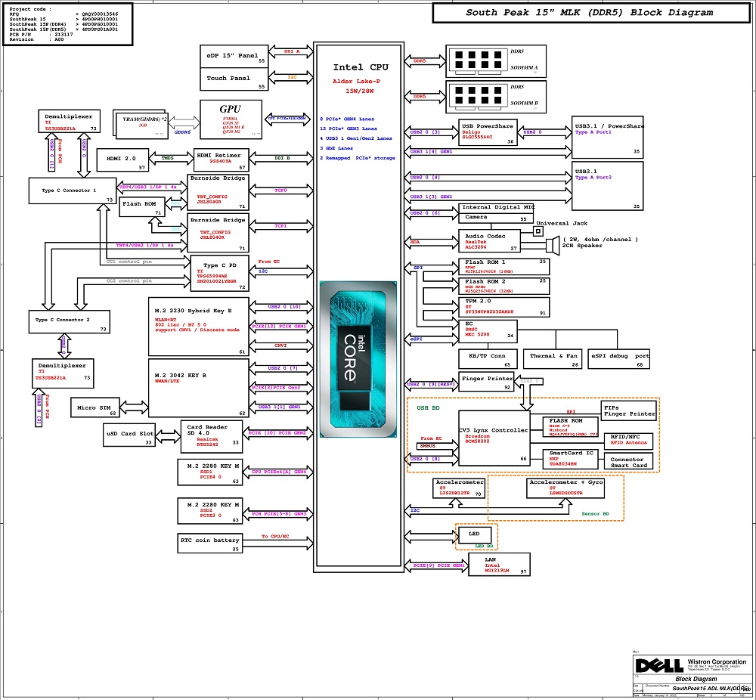Click the Thermal & Fan block

[553, 359]
